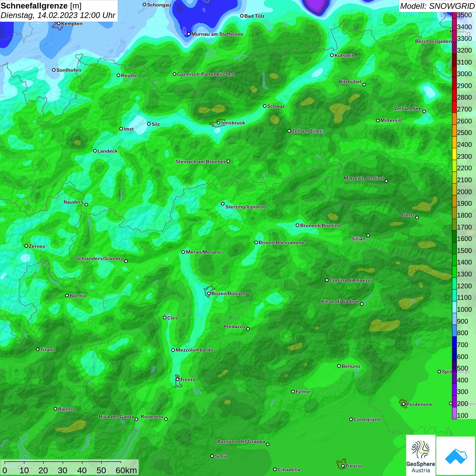Click the Kempten city marker dot
Image resolution: width=476 pixels, height=476 pixels.
point(58,23)
